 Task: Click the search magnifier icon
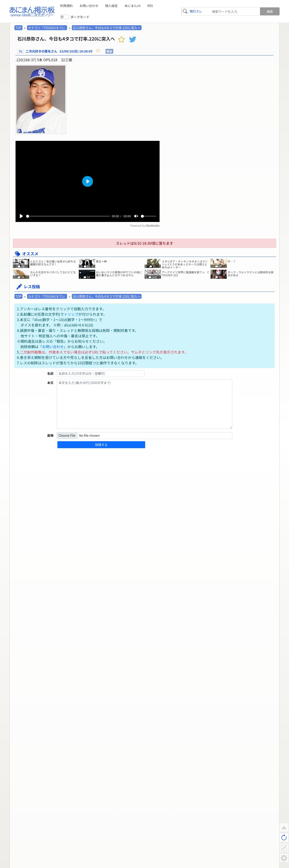pyautogui.click(x=185, y=11)
